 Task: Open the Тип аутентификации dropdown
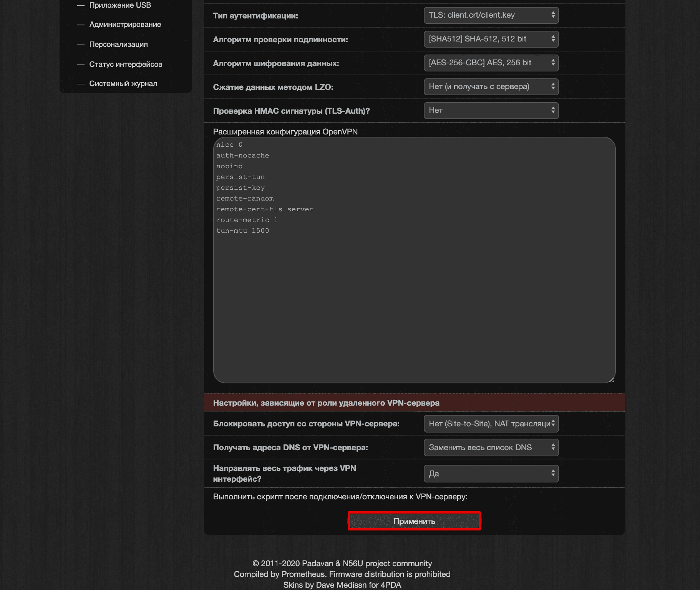click(x=491, y=15)
